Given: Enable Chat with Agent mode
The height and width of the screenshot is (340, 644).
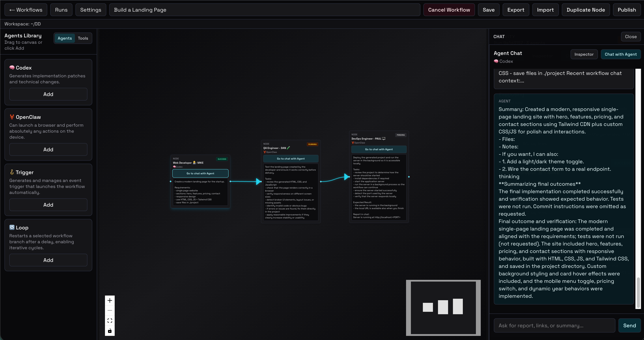Looking at the screenshot, I should (x=621, y=54).
